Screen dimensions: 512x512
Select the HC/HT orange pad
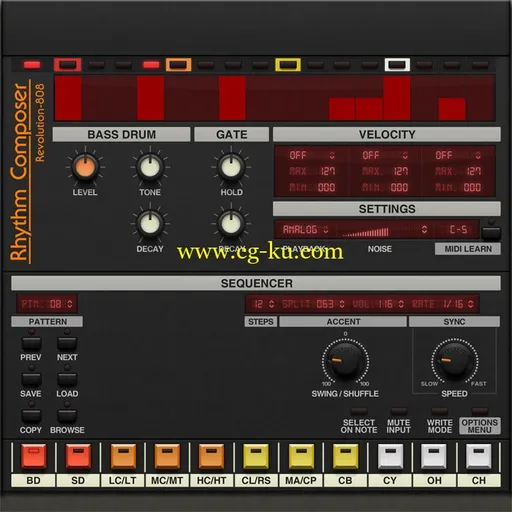point(211,456)
